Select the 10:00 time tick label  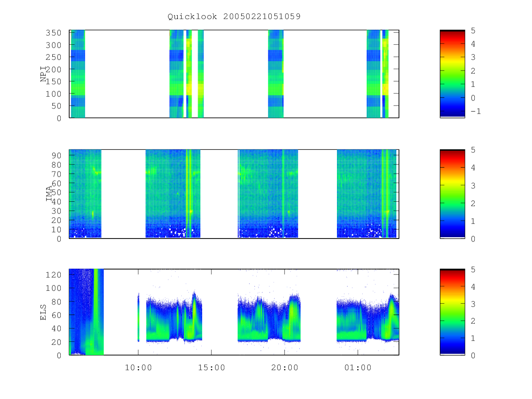(138, 368)
